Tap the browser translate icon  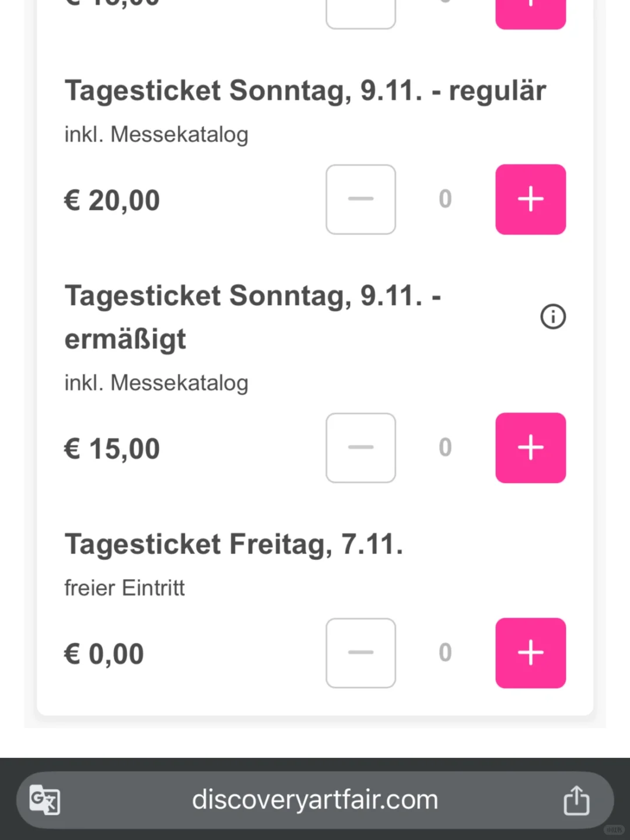(x=45, y=800)
